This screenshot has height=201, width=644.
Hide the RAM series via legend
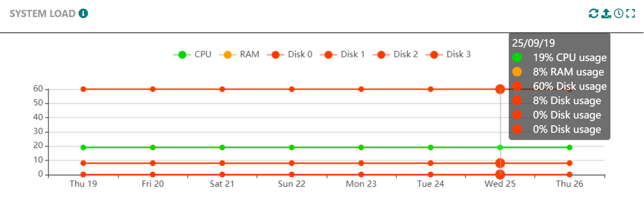coord(239,55)
